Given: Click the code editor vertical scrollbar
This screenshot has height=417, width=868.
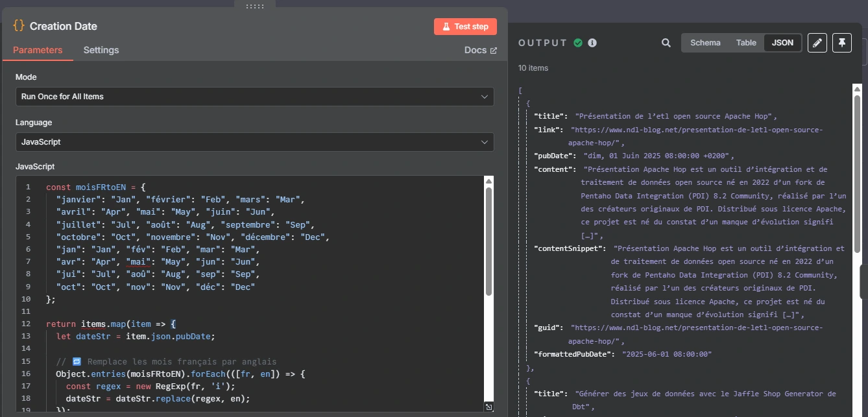Looking at the screenshot, I should [488, 240].
